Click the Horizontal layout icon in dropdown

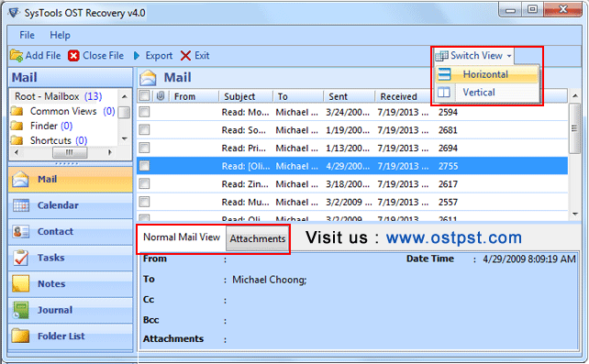pyautogui.click(x=444, y=74)
